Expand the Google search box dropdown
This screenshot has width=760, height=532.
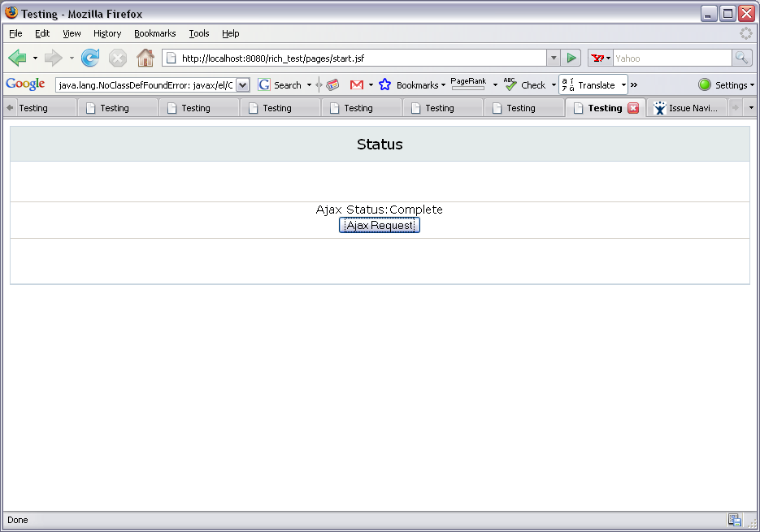click(243, 85)
